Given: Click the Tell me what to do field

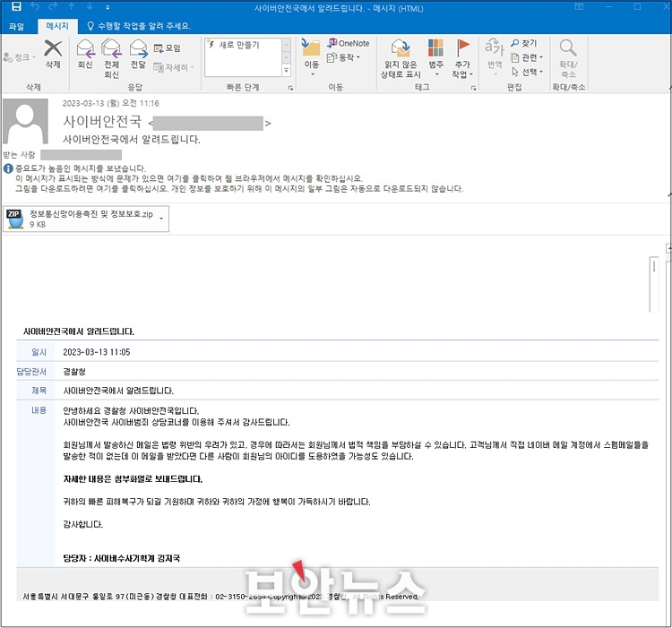Looking at the screenshot, I should (138, 26).
